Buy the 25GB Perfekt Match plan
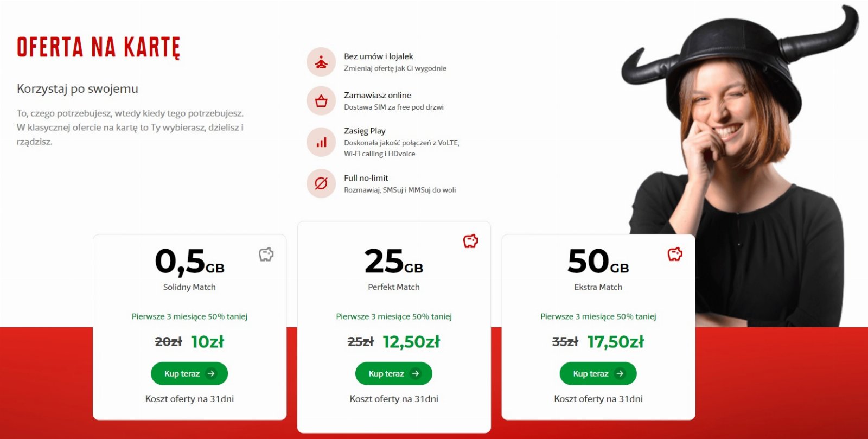 pos(394,373)
